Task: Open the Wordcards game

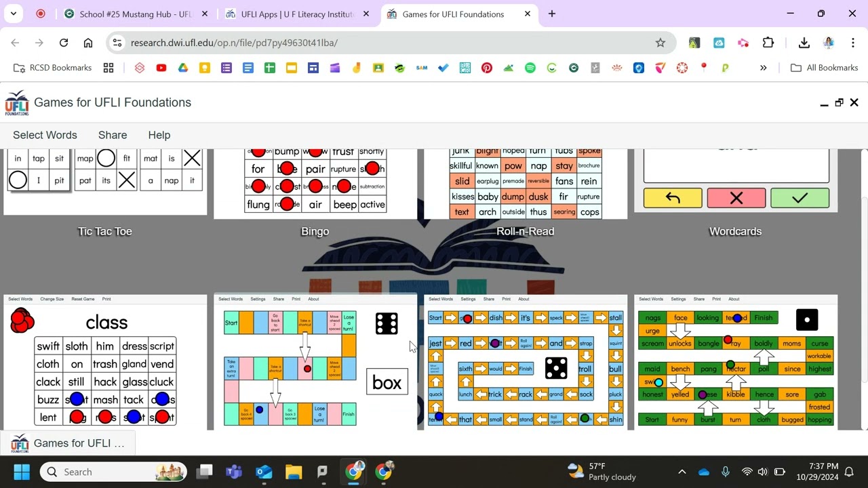Action: point(736,181)
